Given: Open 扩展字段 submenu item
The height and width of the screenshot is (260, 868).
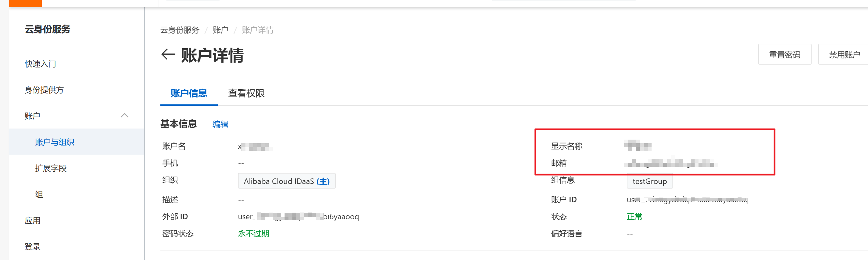Looking at the screenshot, I should click(x=51, y=168).
